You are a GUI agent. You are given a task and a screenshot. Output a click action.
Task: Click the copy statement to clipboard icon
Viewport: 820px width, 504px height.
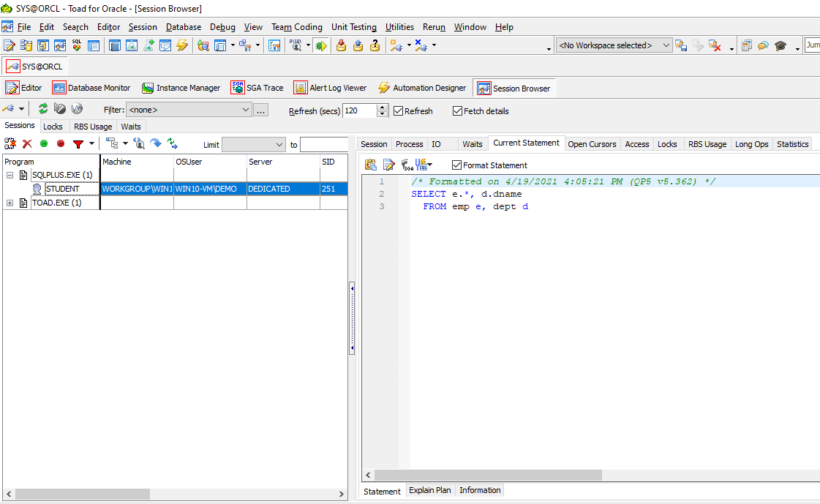click(371, 165)
